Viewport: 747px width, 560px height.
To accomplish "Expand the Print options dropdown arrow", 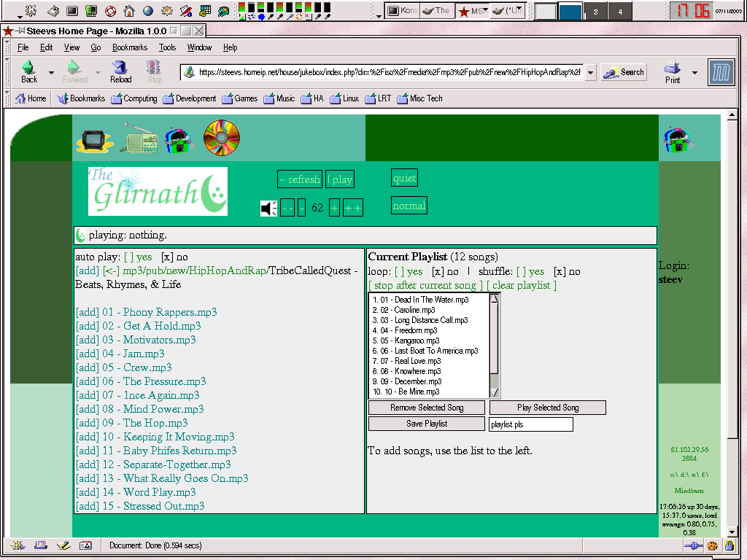I will pyautogui.click(x=694, y=72).
